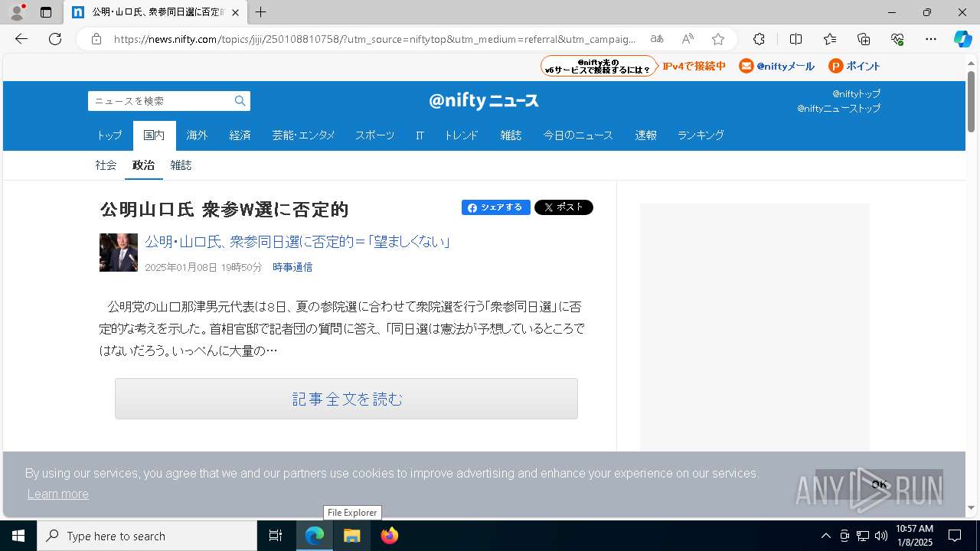Screen dimensions: 980x551
Task: Reload the page with refresh icon
Action: pyautogui.click(x=55, y=39)
